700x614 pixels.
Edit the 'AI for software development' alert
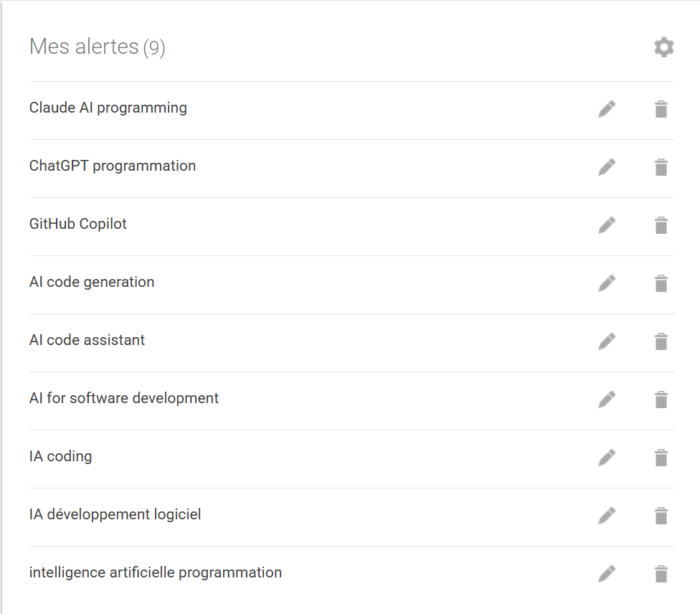pos(607,398)
